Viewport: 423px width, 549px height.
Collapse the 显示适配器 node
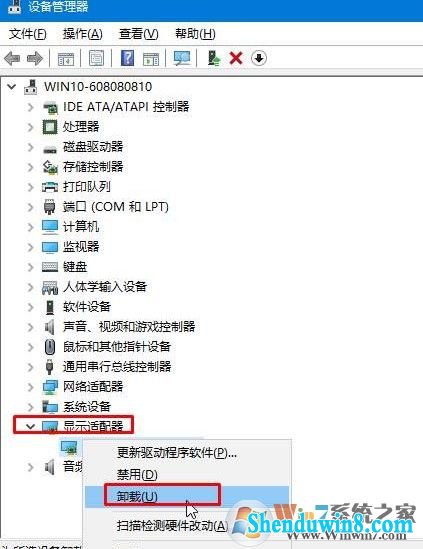pyautogui.click(x=30, y=426)
